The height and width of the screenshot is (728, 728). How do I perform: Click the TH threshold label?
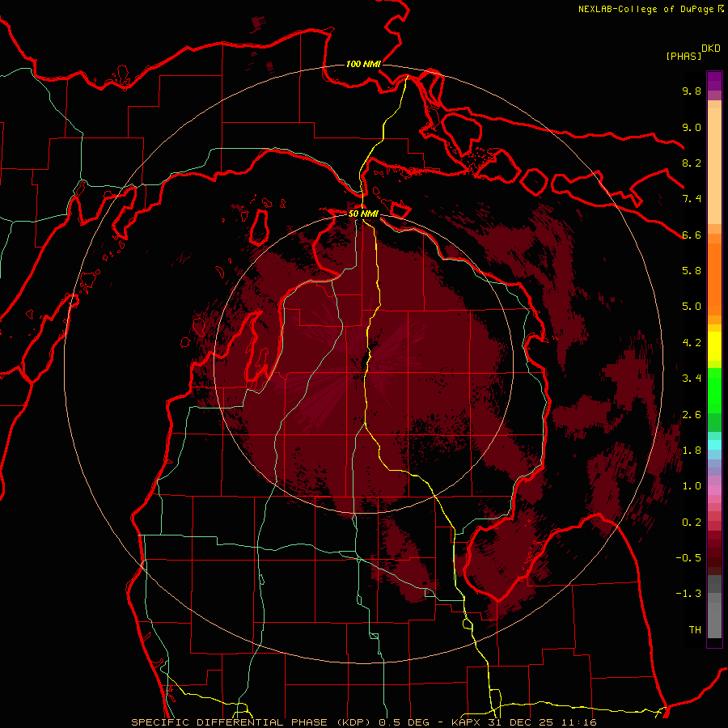point(695,630)
